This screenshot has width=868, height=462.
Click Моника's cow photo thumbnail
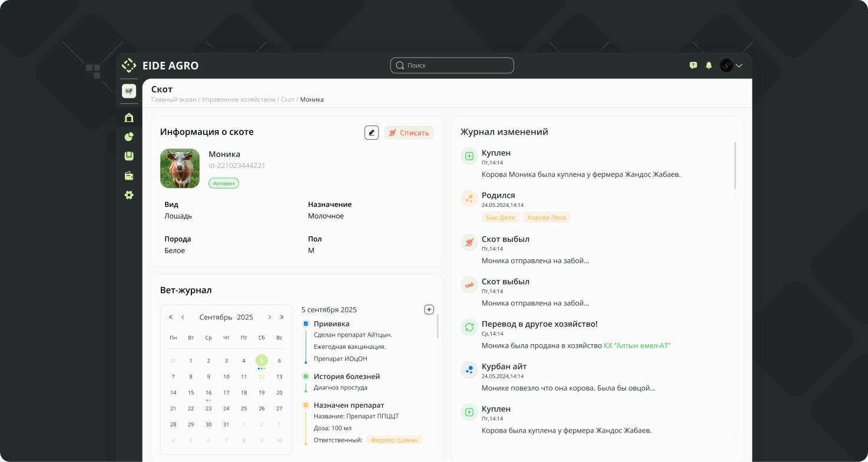[180, 169]
